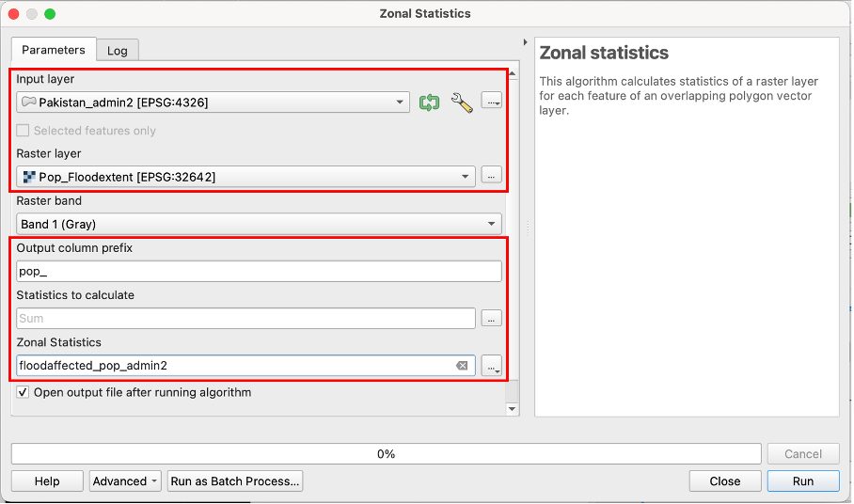854x504 pixels.
Task: Toggle Open output file after running algorithm
Action: point(24,392)
